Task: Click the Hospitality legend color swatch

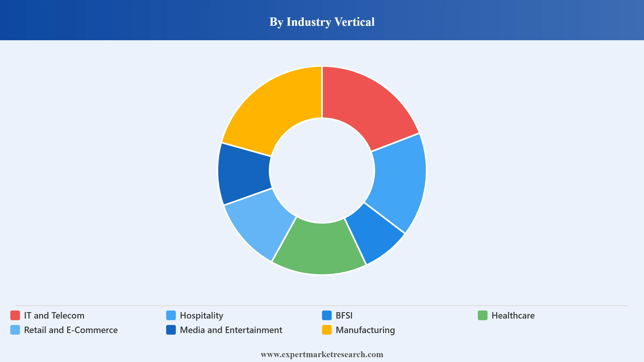Action: (171, 315)
